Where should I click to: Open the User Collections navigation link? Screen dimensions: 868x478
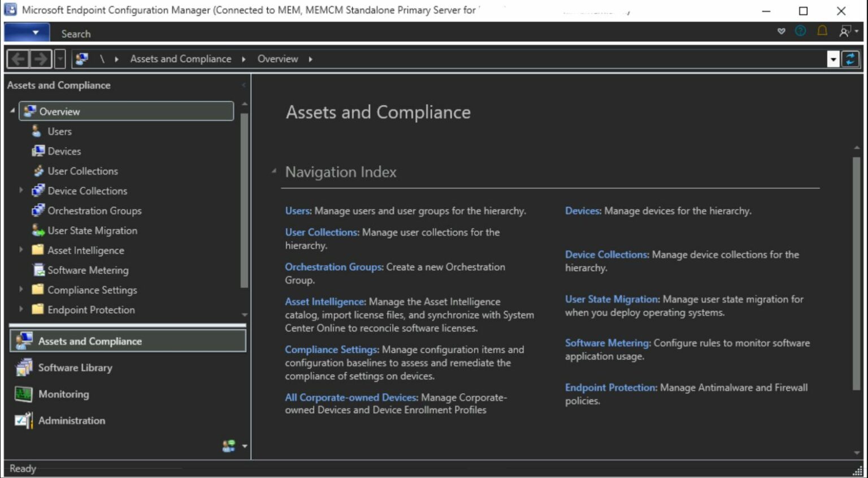tap(322, 232)
